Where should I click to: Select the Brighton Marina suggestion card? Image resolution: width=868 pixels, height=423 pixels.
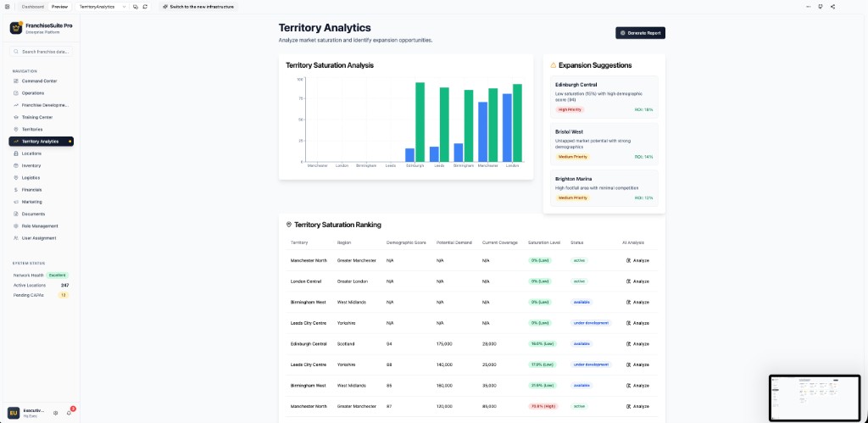coord(604,188)
